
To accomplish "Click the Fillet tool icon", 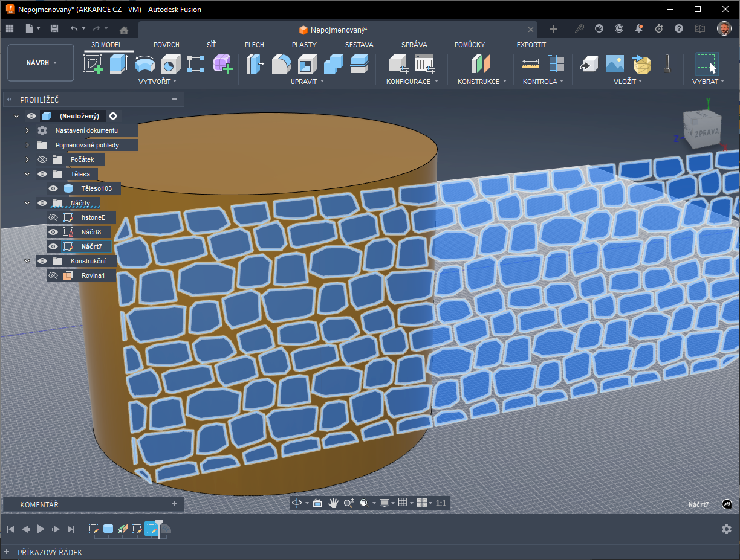I will pos(281,63).
